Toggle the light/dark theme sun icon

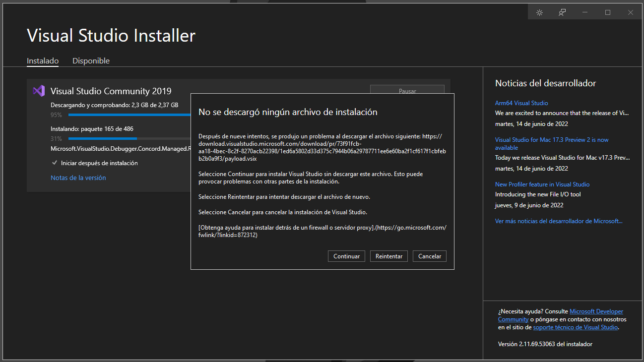click(539, 12)
